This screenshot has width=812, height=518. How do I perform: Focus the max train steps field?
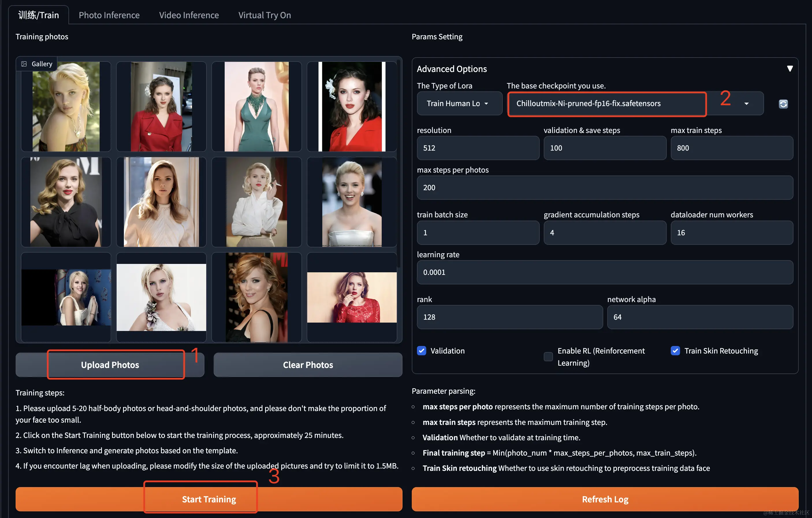click(731, 148)
